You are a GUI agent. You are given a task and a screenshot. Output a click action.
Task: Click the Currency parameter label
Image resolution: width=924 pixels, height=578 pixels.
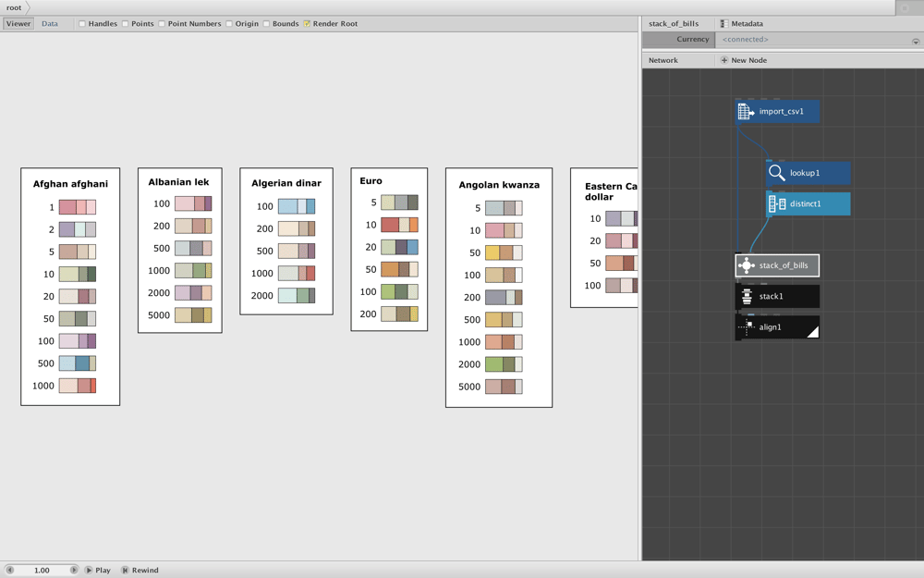click(x=692, y=39)
